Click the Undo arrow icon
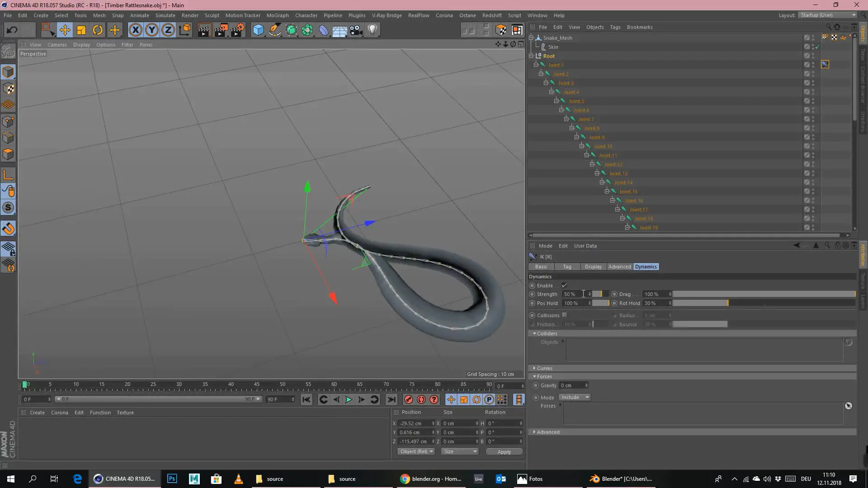The image size is (868, 488). (12, 30)
